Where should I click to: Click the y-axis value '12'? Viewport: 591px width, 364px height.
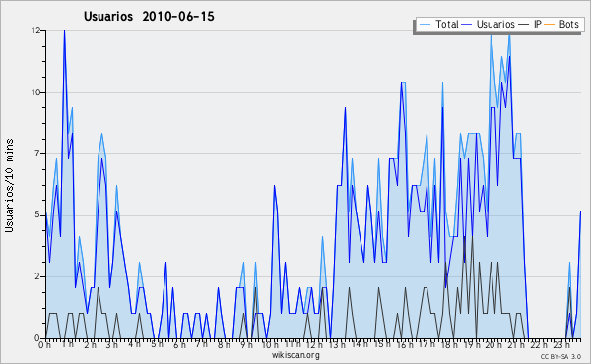coord(35,30)
